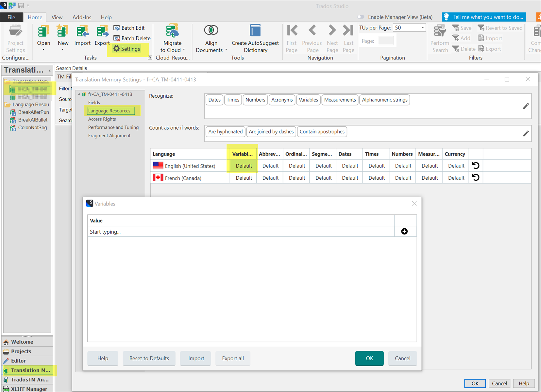Open the File menu
This screenshot has height=392, width=541.
coord(11,17)
